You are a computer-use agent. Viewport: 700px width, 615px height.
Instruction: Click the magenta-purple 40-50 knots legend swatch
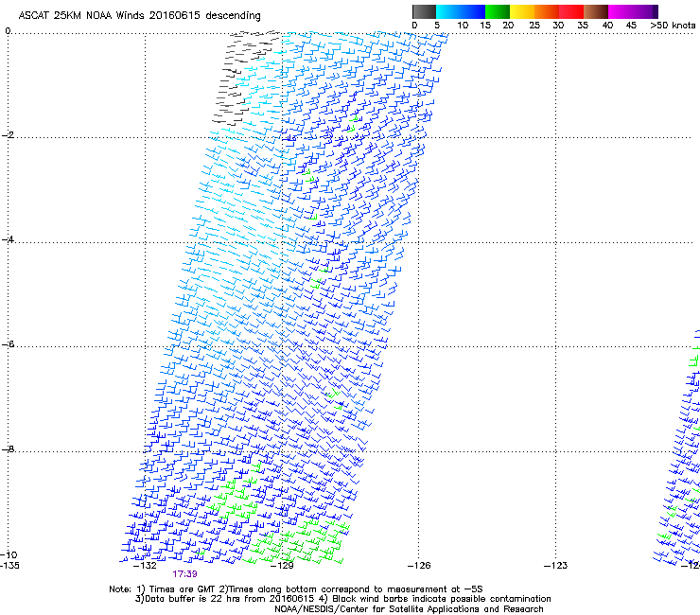pyautogui.click(x=633, y=11)
